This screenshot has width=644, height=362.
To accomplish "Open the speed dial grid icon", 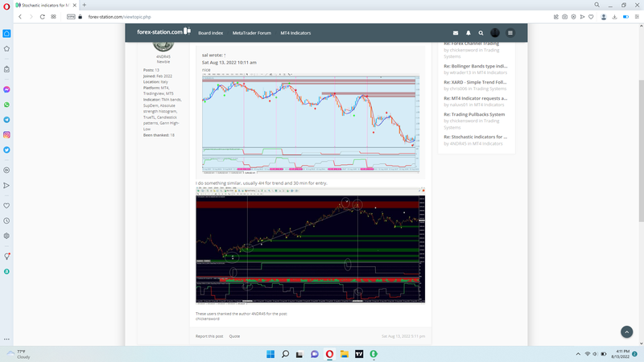I will (x=53, y=17).
